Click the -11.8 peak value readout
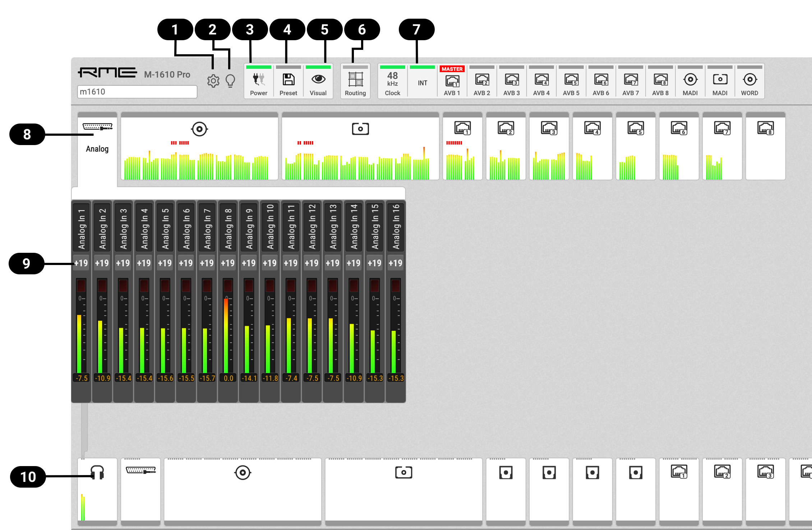 (x=270, y=378)
